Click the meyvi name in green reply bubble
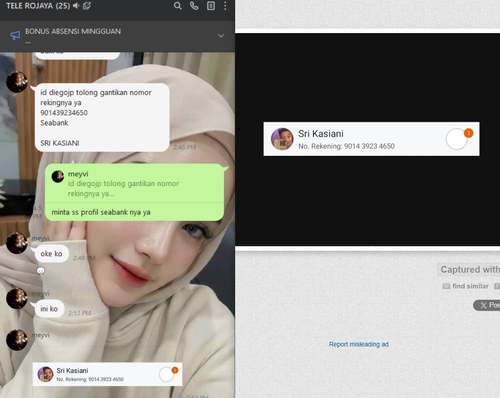 click(78, 174)
